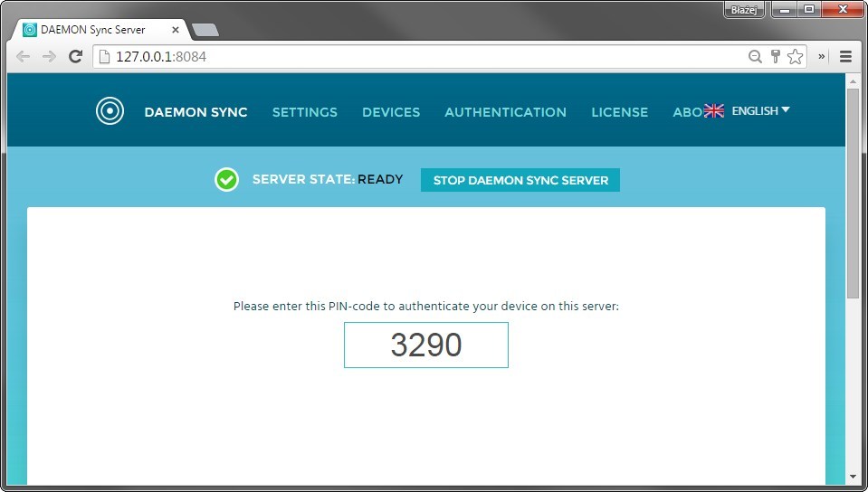868x492 pixels.
Task: Click the green server ready checkmark icon
Action: pos(226,179)
